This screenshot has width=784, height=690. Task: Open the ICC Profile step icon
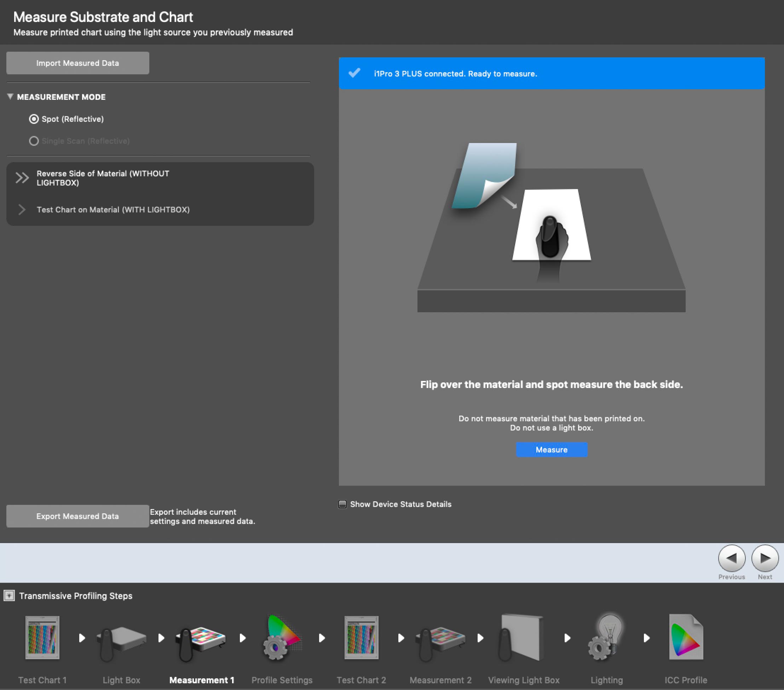[x=686, y=637]
